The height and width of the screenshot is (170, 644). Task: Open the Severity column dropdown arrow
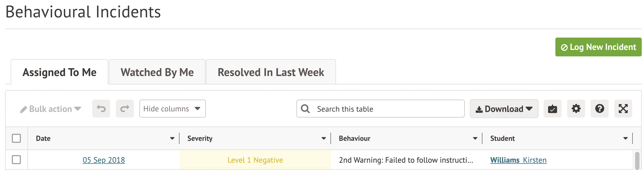pos(324,138)
